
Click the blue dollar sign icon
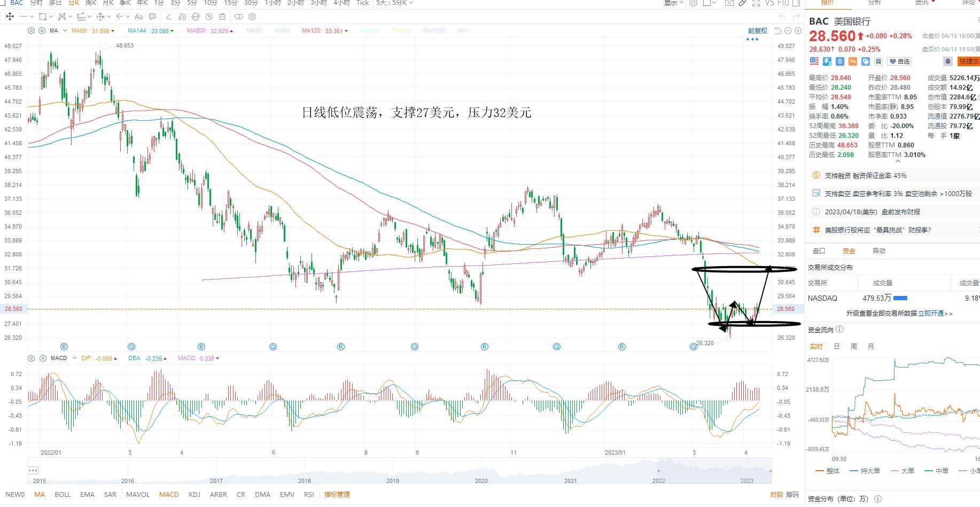click(x=840, y=61)
